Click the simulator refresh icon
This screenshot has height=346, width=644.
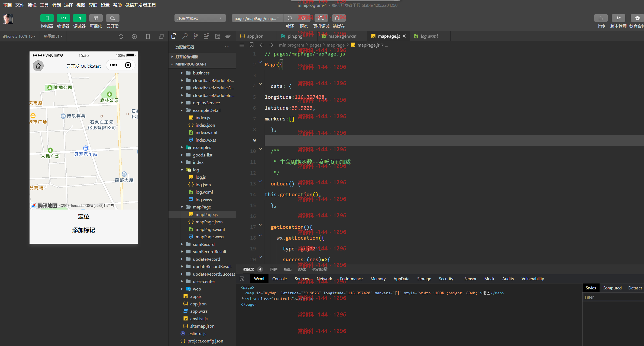coord(121,36)
